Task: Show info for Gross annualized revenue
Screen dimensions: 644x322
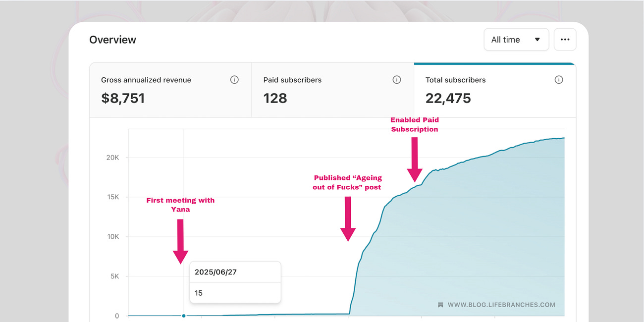Action: (x=234, y=80)
